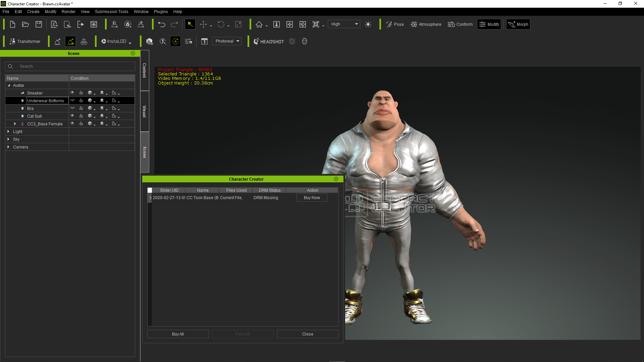Click the Morph button
Screen dimensions: 644x362
[x=518, y=24]
